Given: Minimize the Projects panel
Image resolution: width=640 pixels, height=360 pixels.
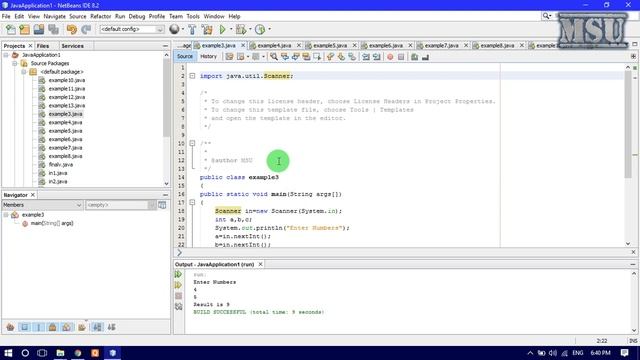Looking at the screenshot, I should pyautogui.click(x=165, y=46).
